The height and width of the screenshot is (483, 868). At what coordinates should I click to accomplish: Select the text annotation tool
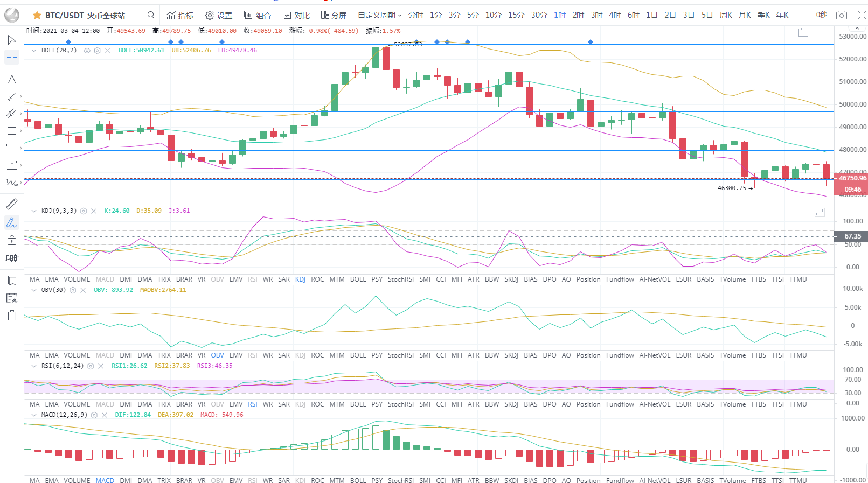[x=11, y=80]
